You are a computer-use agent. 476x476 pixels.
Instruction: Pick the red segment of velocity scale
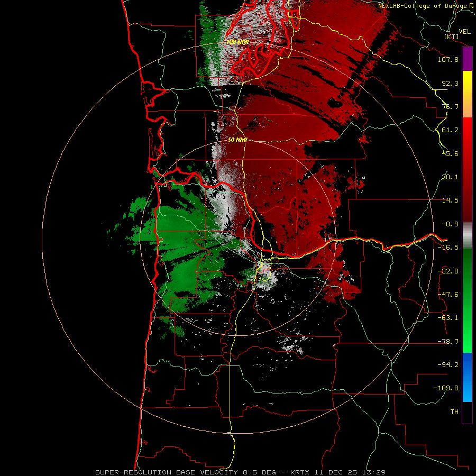pos(467,169)
